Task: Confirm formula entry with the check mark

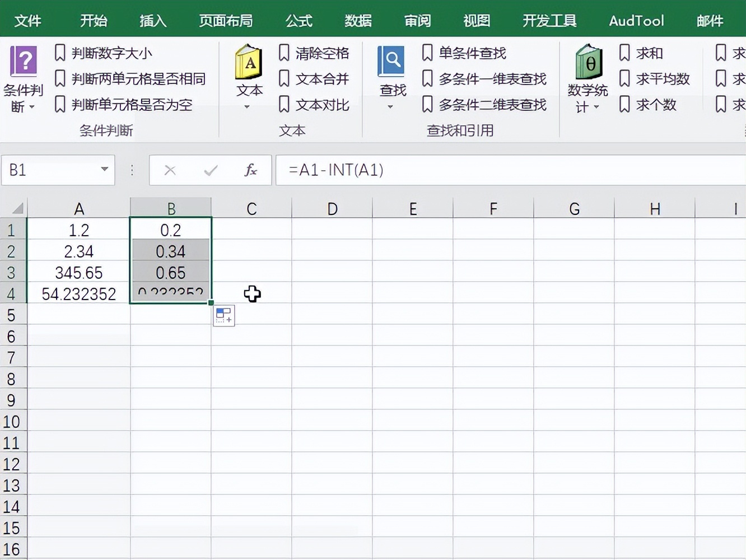Action: point(210,170)
